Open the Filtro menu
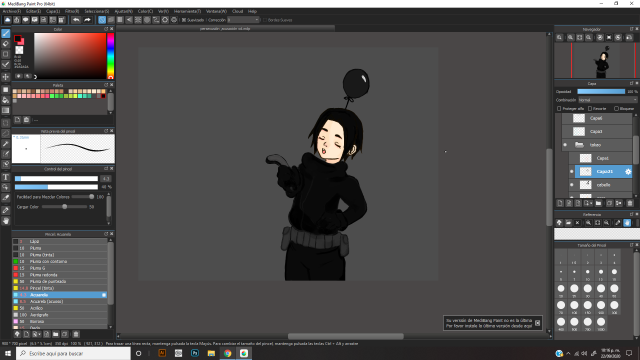This screenshot has width=640, height=360. pyautogui.click(x=72, y=11)
